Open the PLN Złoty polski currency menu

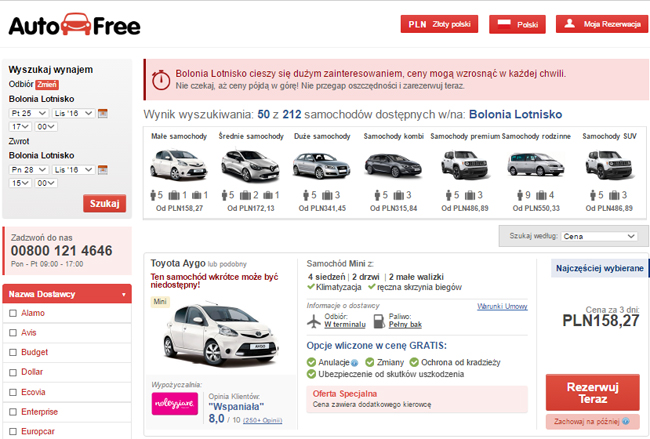(x=439, y=24)
